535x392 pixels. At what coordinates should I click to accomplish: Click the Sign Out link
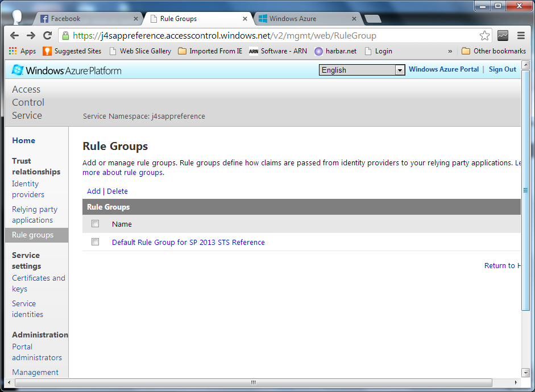pos(502,69)
